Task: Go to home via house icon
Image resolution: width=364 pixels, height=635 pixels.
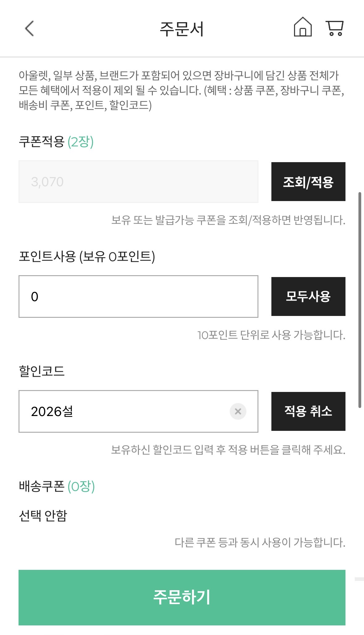Action: 303,27
